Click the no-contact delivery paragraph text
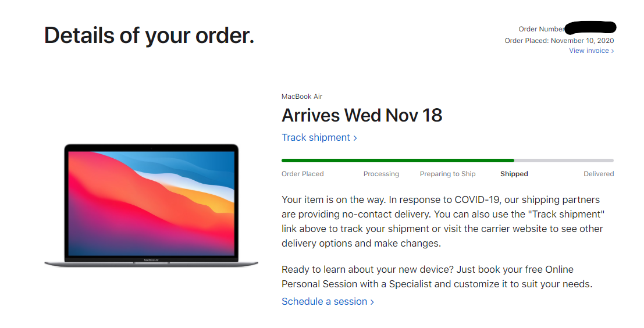The width and height of the screenshot is (644, 328). coord(442,222)
